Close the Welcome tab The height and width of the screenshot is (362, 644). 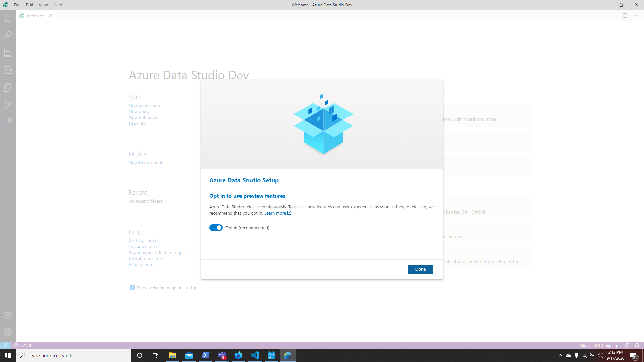(x=50, y=16)
